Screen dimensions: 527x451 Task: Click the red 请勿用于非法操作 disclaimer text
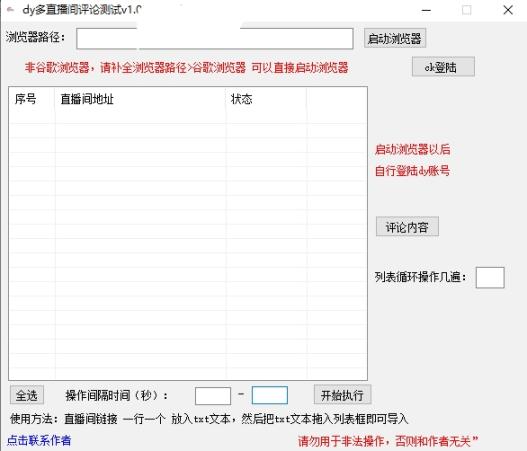(x=388, y=441)
